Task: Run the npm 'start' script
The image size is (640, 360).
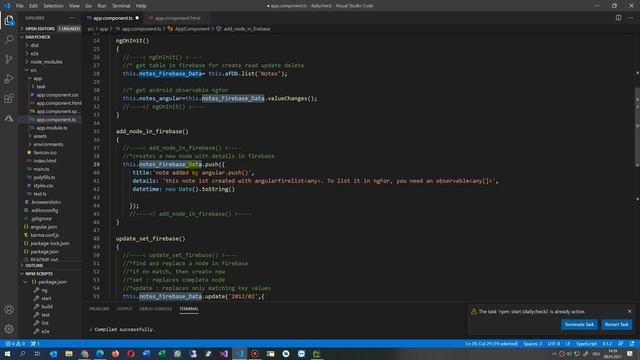Action: (46, 298)
